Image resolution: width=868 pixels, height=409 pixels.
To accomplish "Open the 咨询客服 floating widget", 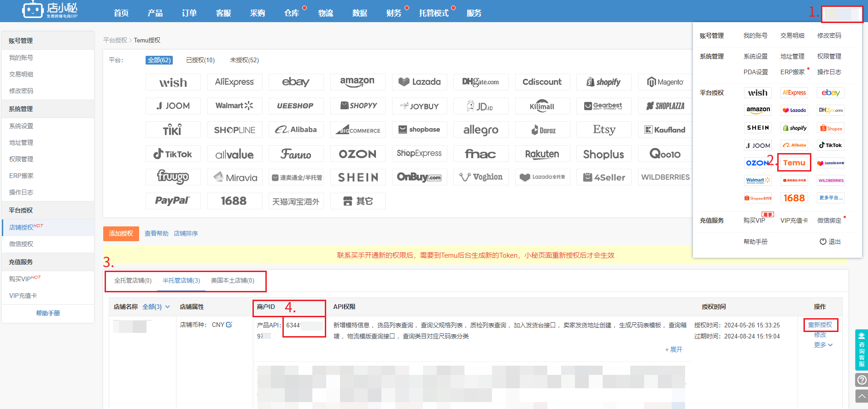I will tap(862, 350).
